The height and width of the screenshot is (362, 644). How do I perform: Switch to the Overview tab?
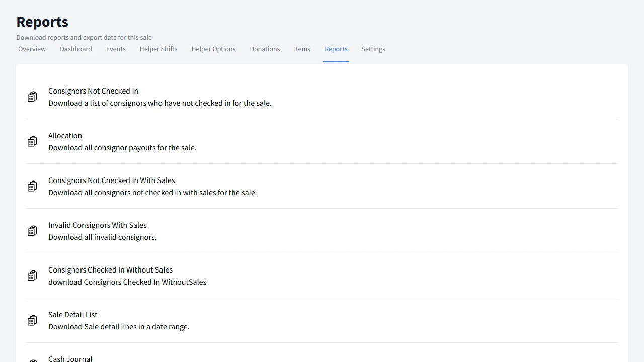[32, 49]
